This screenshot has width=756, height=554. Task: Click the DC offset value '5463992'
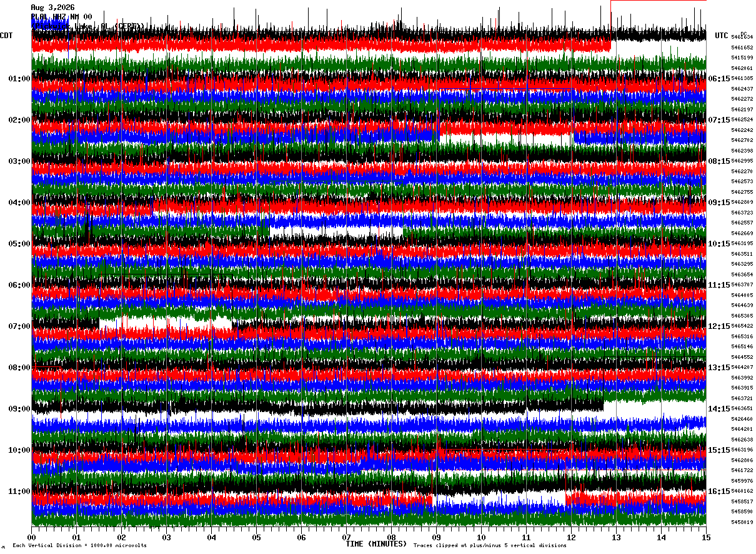pos(742,378)
